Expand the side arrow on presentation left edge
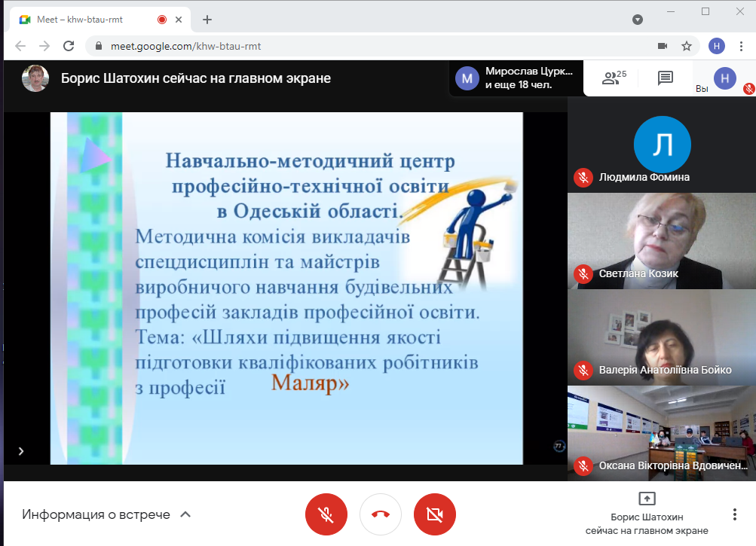 (21, 451)
